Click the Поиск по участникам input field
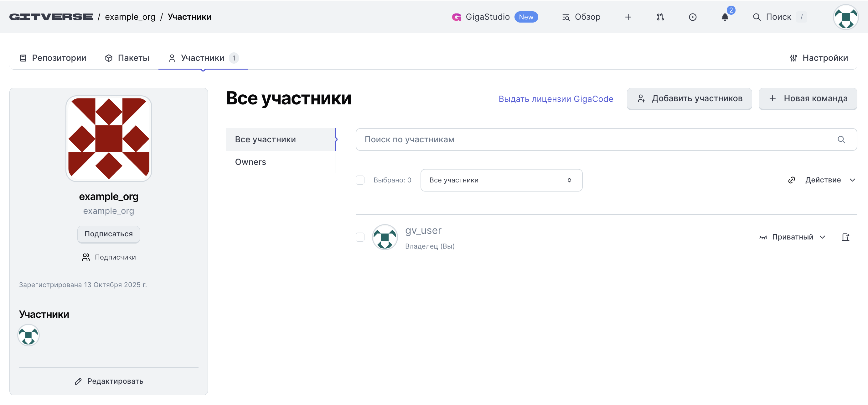 tap(593, 139)
